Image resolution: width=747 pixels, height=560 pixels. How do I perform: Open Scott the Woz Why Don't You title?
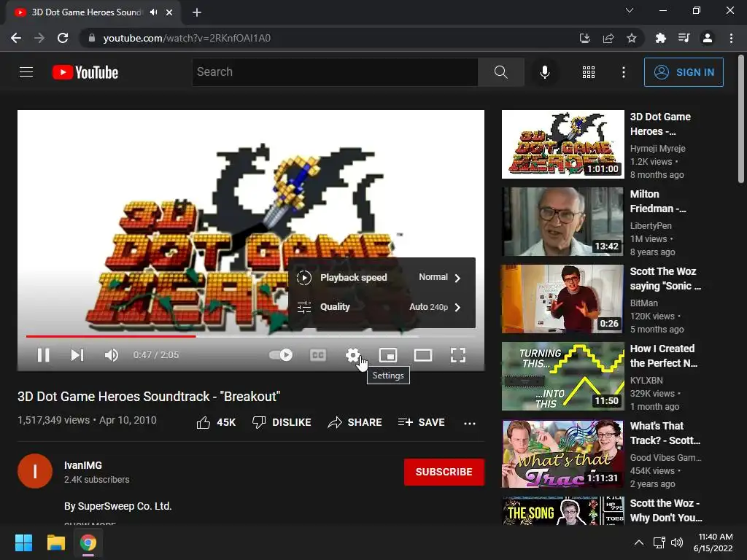click(666, 510)
